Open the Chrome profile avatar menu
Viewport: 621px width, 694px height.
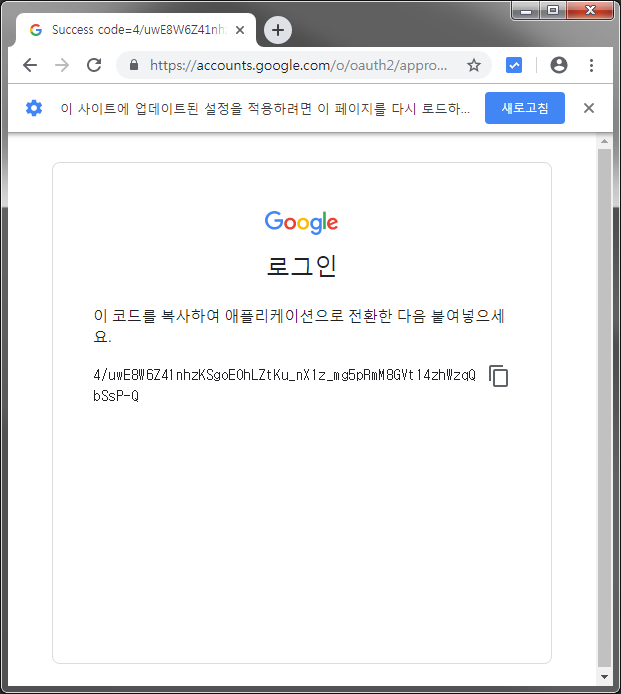pyautogui.click(x=559, y=65)
